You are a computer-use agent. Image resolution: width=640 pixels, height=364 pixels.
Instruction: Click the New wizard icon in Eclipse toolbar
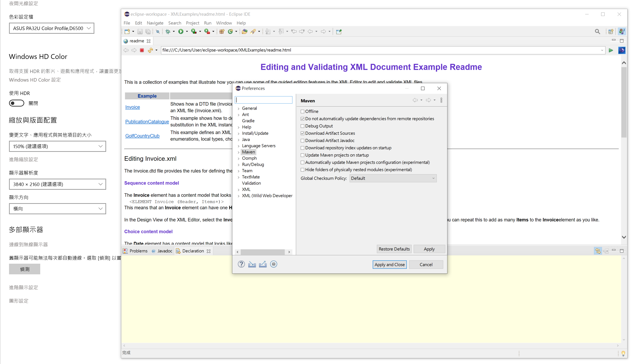pyautogui.click(x=127, y=31)
